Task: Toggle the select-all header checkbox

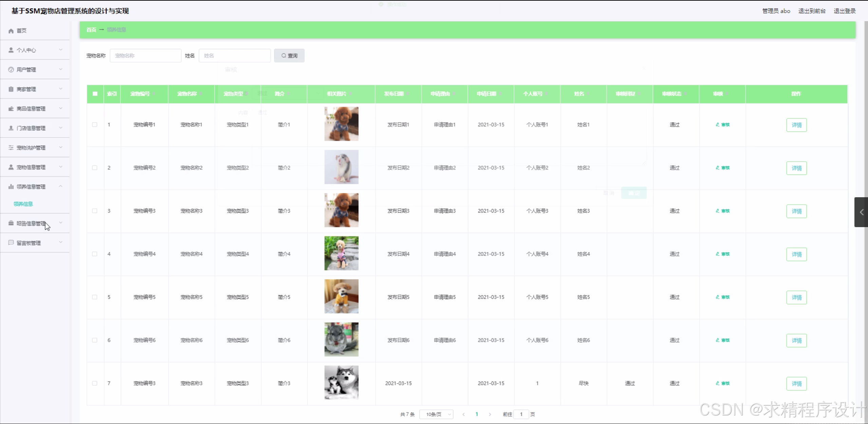Action: coord(95,94)
